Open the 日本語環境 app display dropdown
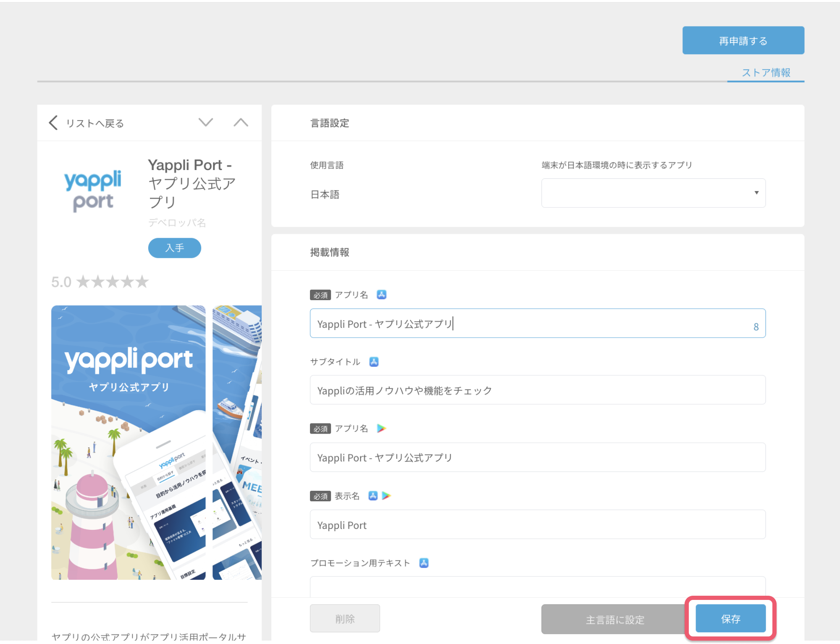 [x=653, y=193]
